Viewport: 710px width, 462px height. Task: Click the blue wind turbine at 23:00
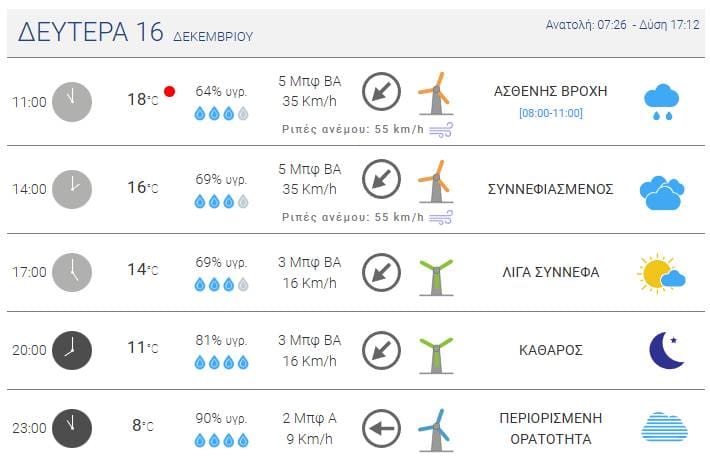click(x=435, y=430)
